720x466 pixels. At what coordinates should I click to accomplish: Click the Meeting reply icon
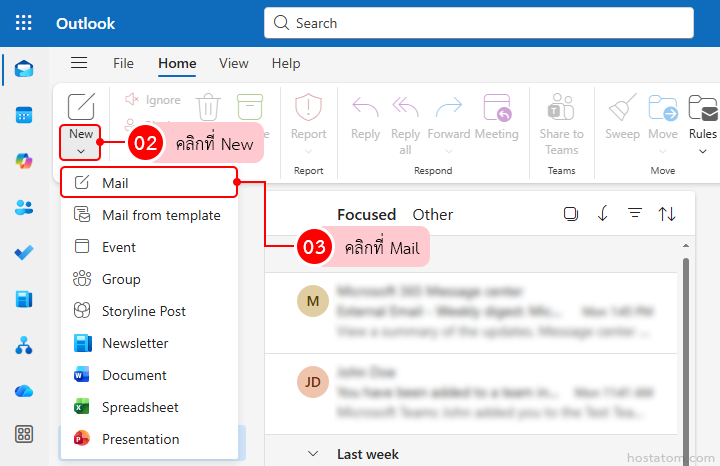pyautogui.click(x=497, y=107)
